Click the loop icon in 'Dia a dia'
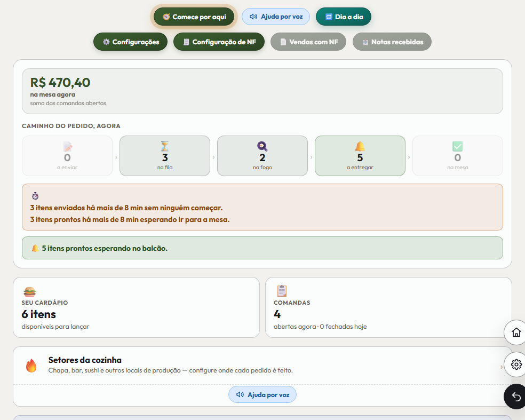This screenshot has height=420, width=525. (329, 17)
